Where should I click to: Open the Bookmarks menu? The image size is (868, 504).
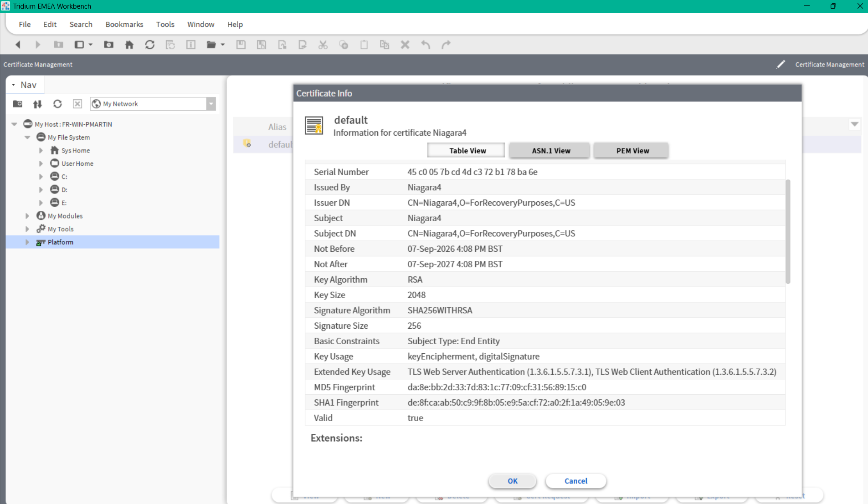[x=124, y=24]
